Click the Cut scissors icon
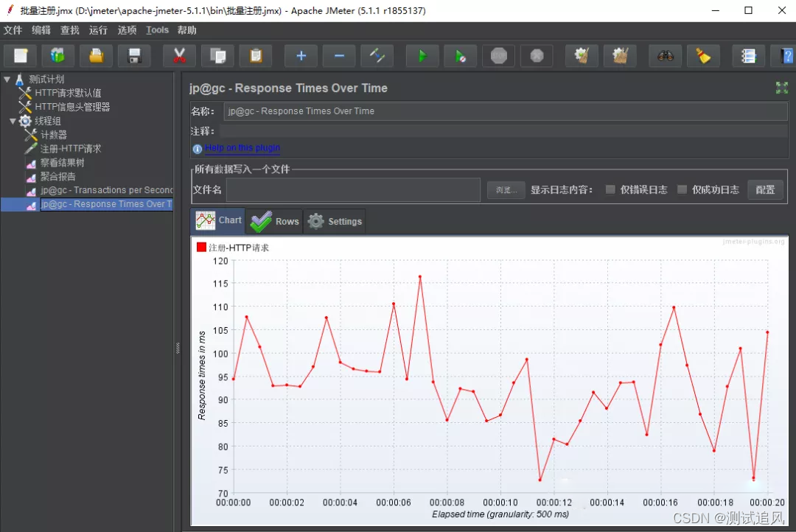 (x=179, y=56)
